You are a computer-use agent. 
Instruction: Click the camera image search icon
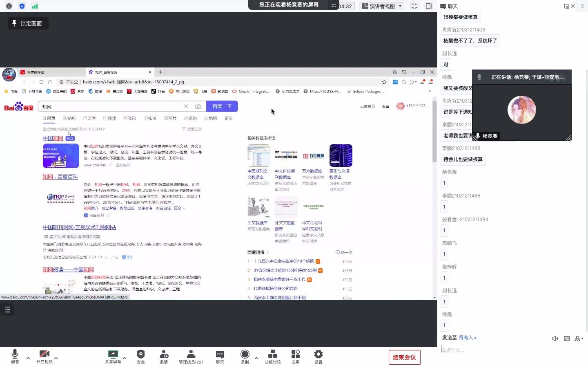point(198,106)
